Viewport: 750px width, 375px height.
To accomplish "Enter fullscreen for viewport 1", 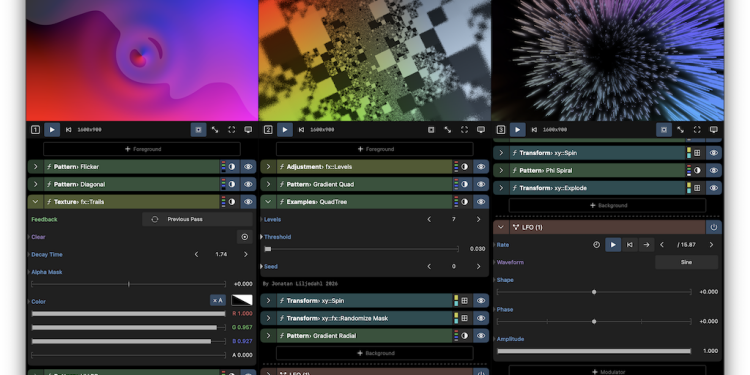I will point(232,130).
